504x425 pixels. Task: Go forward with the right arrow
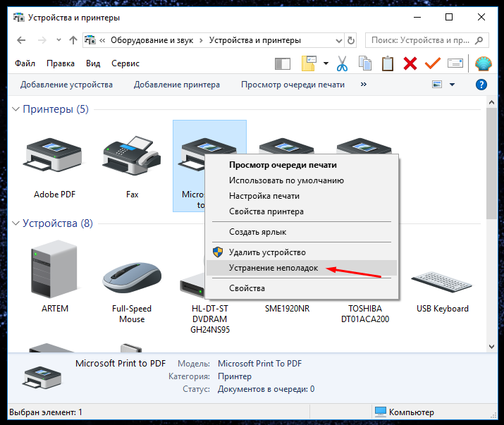click(42, 40)
